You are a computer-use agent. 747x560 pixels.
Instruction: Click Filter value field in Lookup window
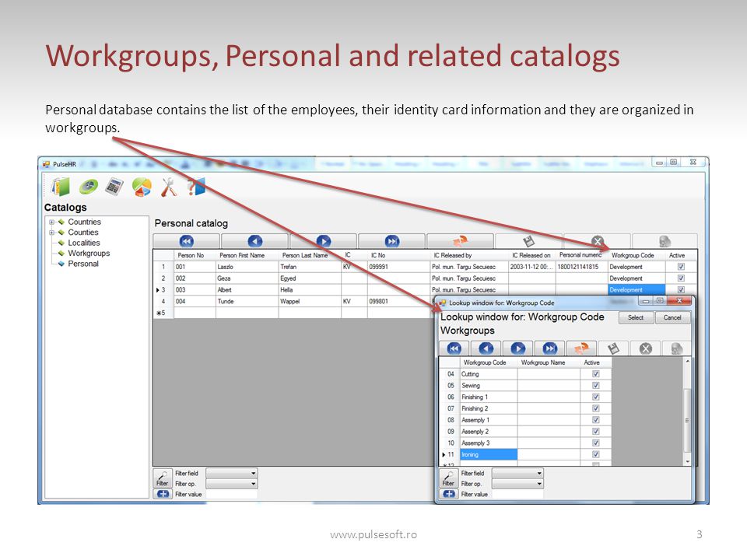pyautogui.click(x=518, y=495)
